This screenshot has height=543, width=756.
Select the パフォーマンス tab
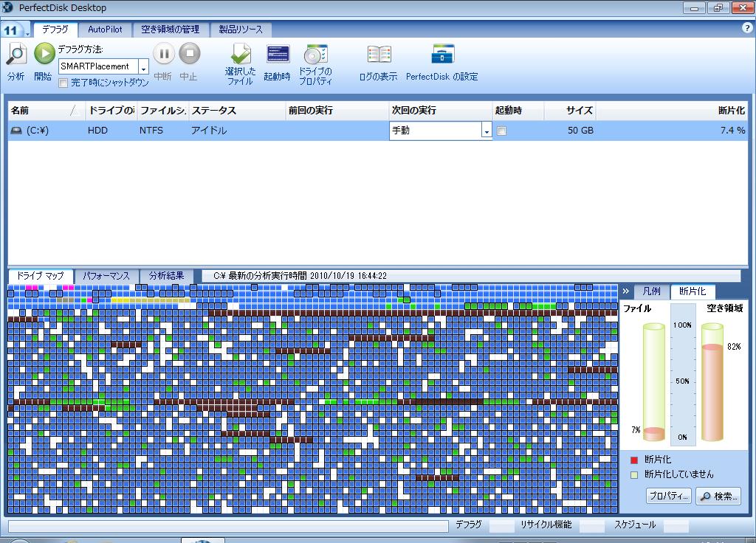pyautogui.click(x=106, y=276)
